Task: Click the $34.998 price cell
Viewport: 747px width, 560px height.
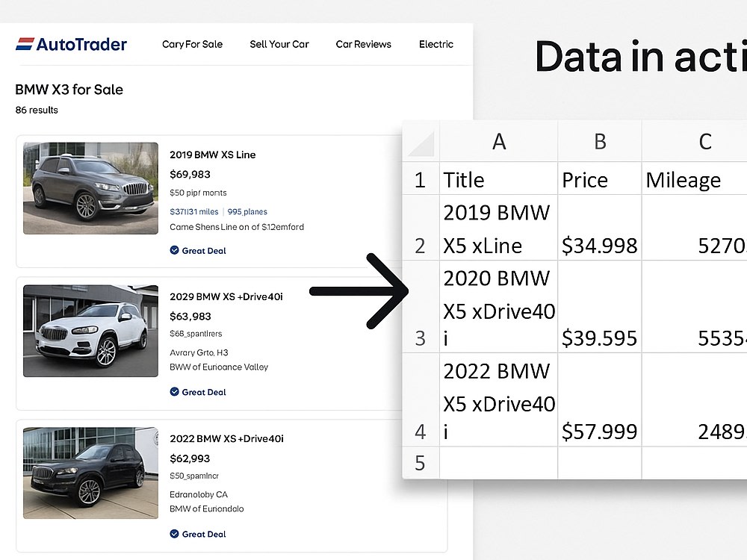Action: (x=600, y=228)
